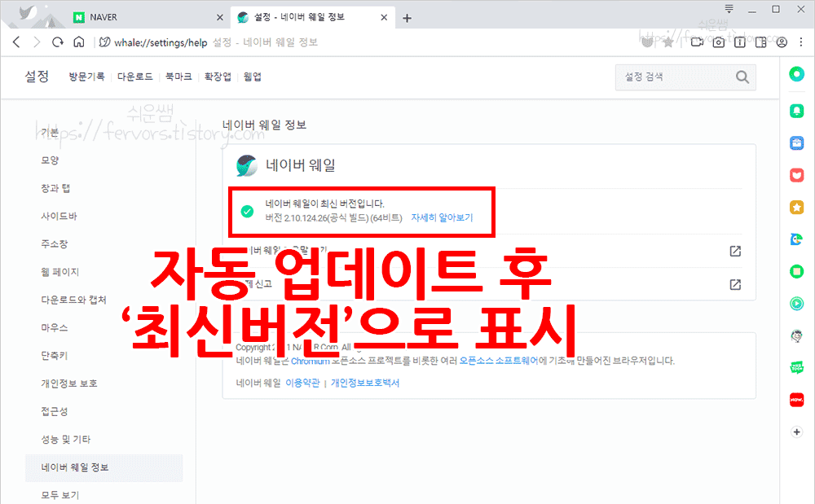Go back to the previous page
The image size is (815, 504).
[x=16, y=42]
